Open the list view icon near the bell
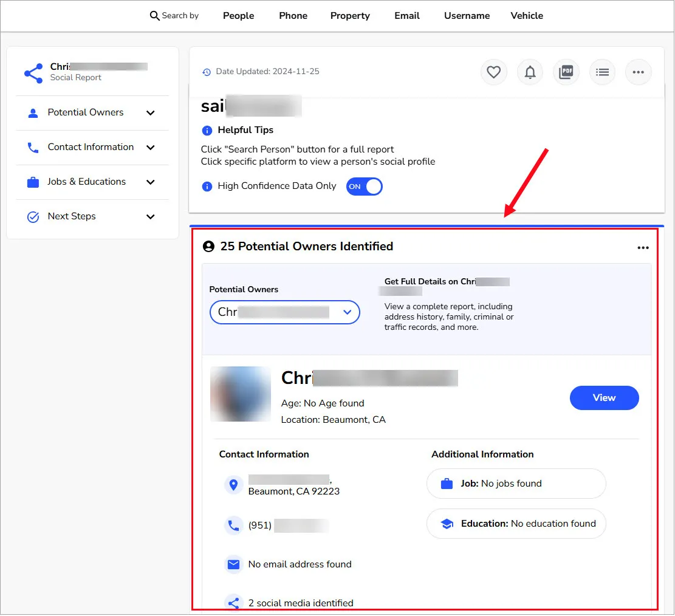Viewport: 675px width, 616px height. 602,72
